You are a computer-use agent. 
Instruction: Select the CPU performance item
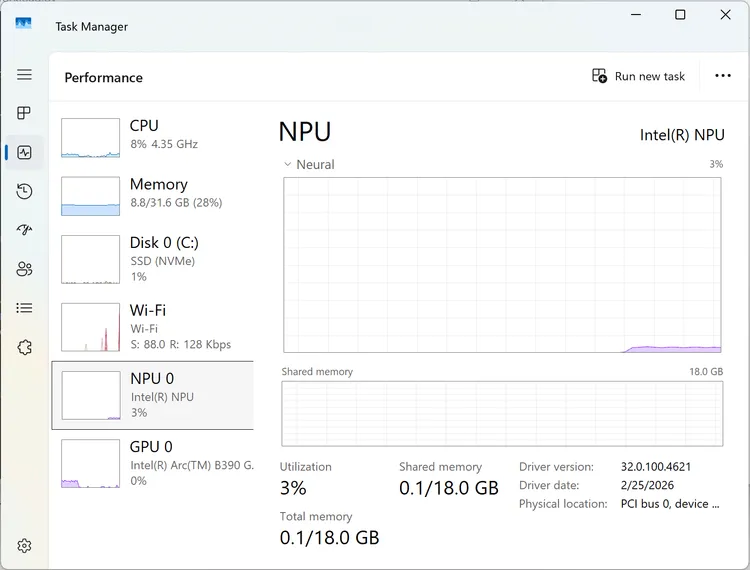pos(153,138)
